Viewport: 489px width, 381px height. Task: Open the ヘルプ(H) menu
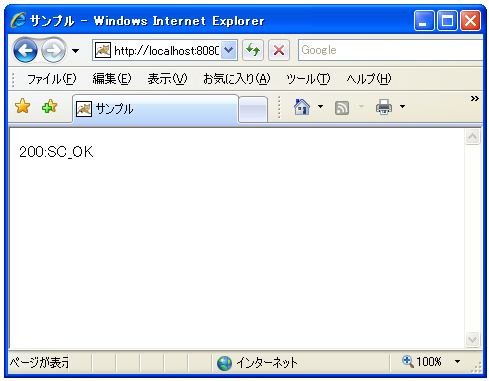(x=369, y=79)
